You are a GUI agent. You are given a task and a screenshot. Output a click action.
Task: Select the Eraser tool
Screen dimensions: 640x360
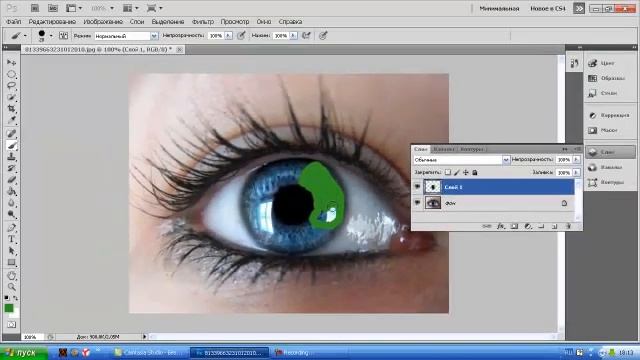(x=11, y=180)
